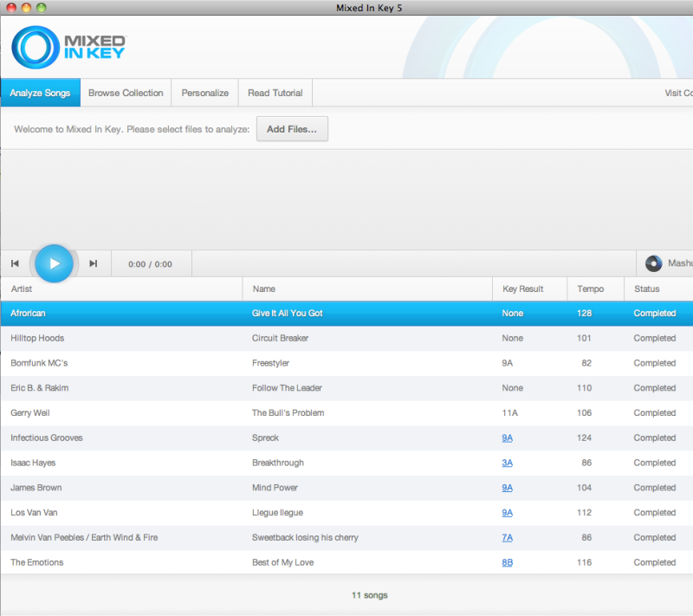Click the Mixed In Key logo
The image size is (693, 616).
click(68, 48)
